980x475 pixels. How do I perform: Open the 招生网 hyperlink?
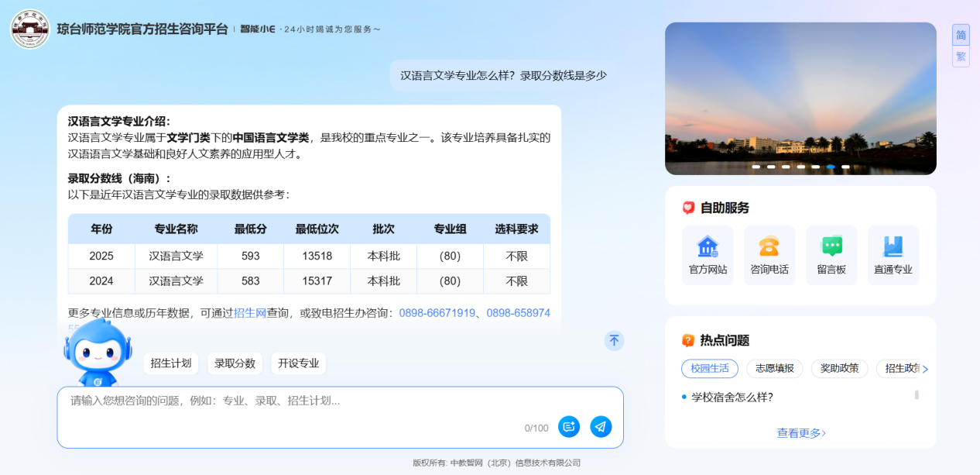pyautogui.click(x=250, y=313)
